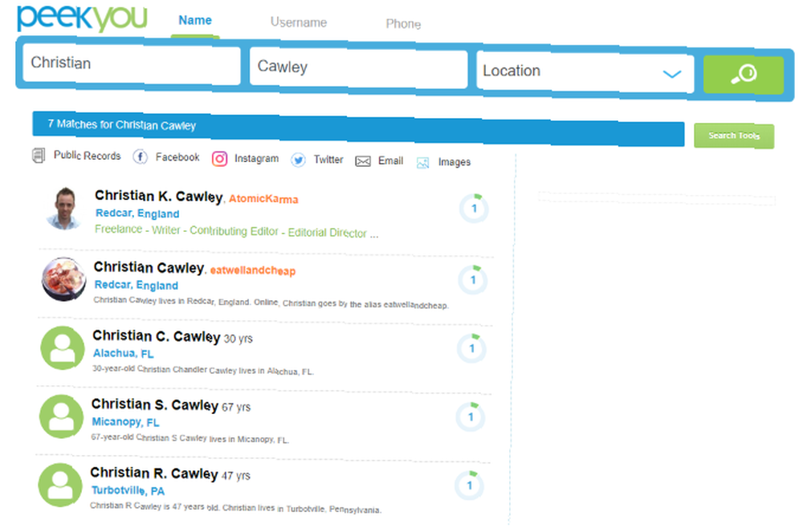Click score circle for Christian S. Cawley
803x532 pixels.
(471, 417)
